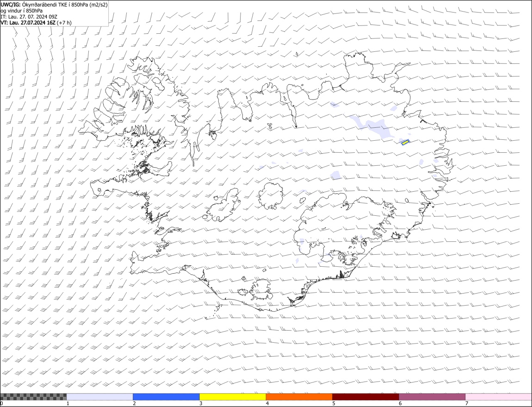Click the valid time 'VT: Lau. 27.07.2024 16Z'
This screenshot has height=407, width=532.
tap(28, 23)
